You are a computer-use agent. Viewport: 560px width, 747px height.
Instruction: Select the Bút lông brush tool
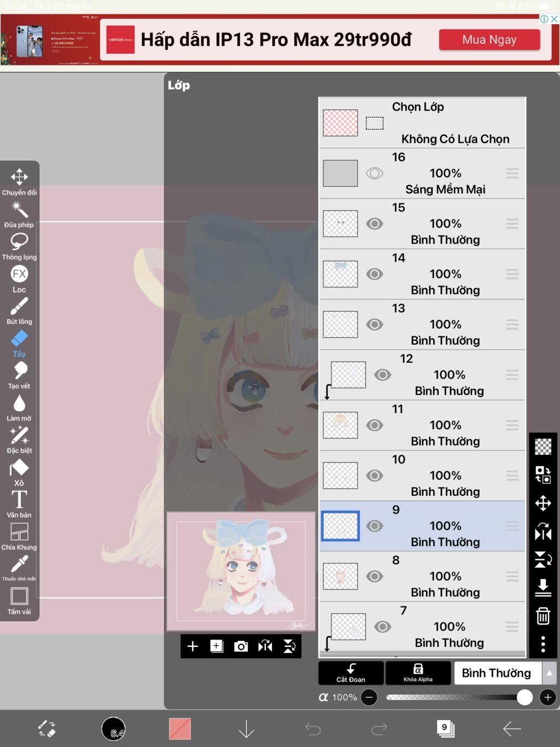(19, 311)
